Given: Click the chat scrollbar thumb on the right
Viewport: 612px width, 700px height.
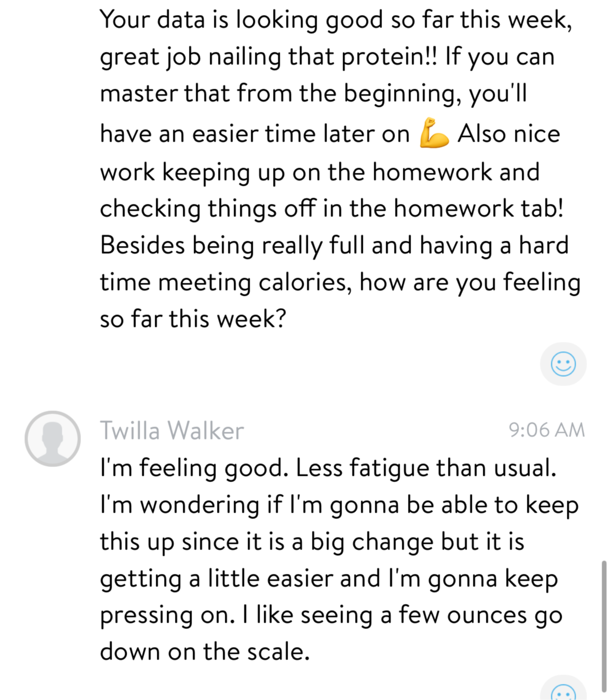Looking at the screenshot, I should [604, 625].
